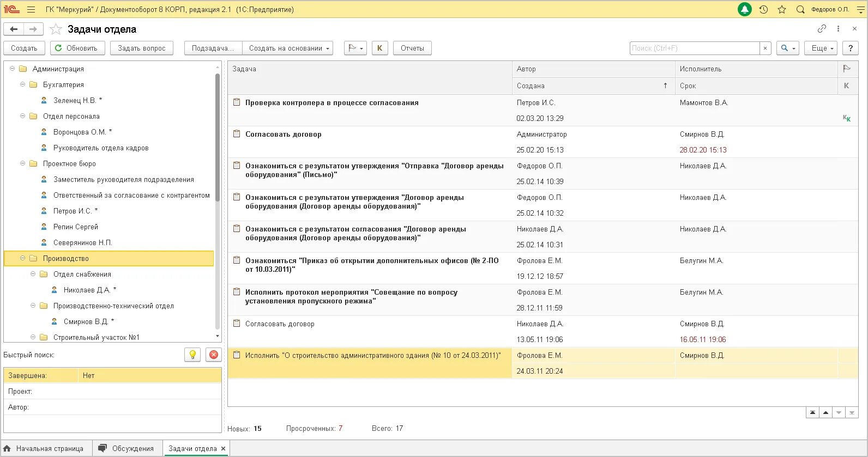The height and width of the screenshot is (457, 868).
Task: Collapse the Бухгалтерия folder
Action: click(22, 84)
